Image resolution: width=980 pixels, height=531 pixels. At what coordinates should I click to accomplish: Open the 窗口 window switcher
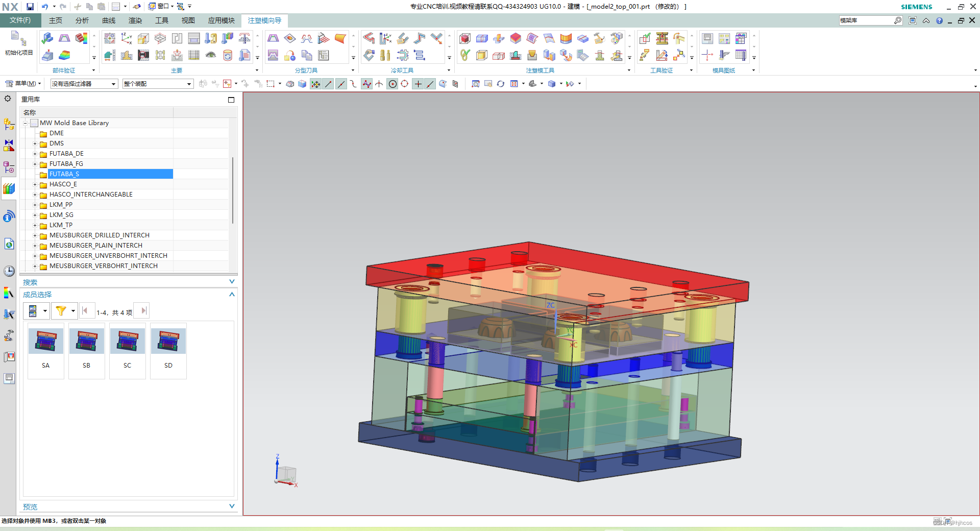point(160,7)
